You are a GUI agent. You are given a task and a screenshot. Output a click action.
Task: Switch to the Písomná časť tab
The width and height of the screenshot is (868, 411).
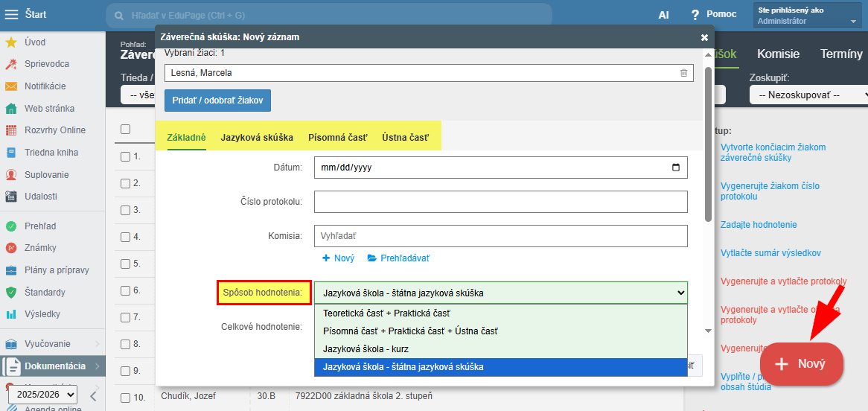tap(337, 138)
